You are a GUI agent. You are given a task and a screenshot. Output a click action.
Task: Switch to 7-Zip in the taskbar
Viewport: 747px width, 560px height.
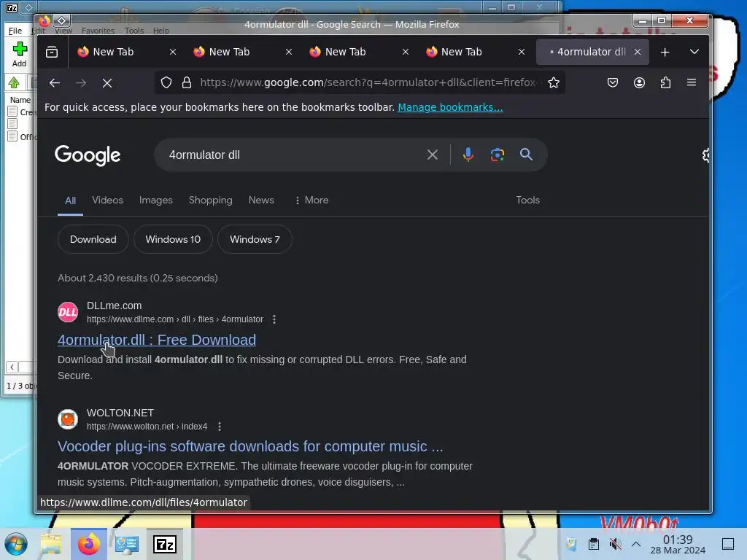coord(165,544)
